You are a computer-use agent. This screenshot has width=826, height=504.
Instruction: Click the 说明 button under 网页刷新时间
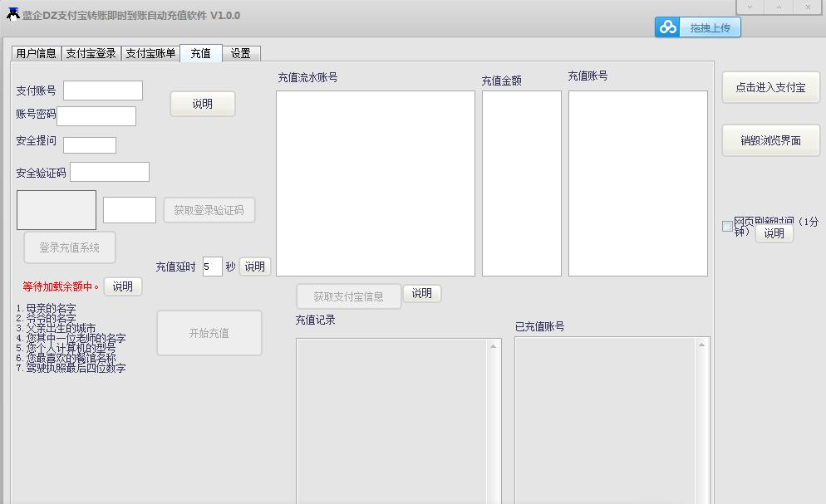pos(774,233)
